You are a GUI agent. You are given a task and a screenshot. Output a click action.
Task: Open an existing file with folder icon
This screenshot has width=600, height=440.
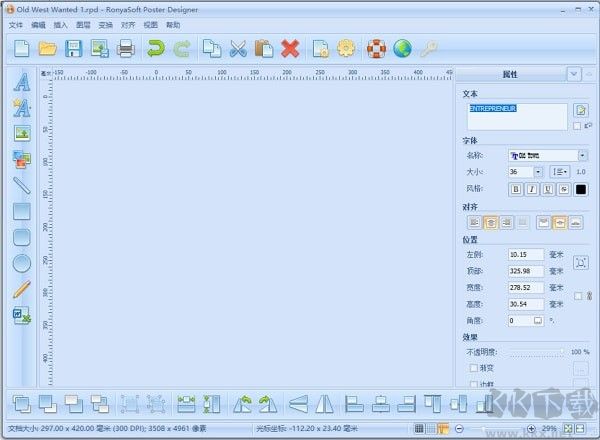click(48, 49)
